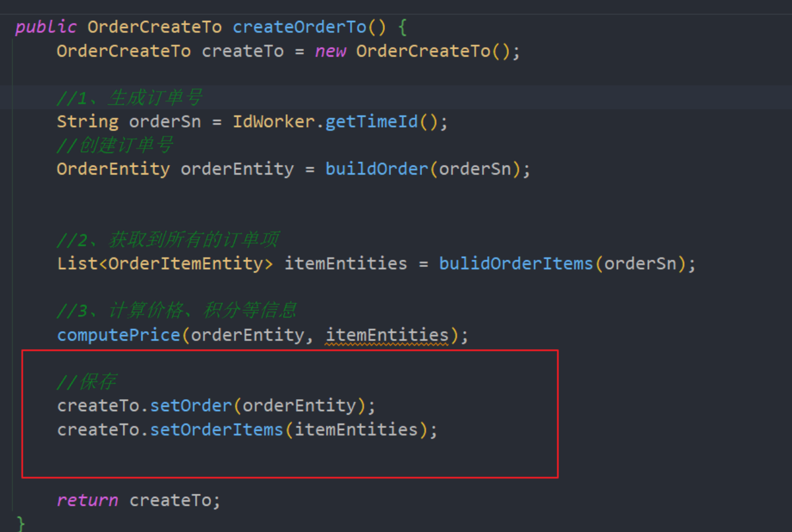Click the buildOrder method call
Viewport: 792px width, 532px height.
[x=377, y=169]
